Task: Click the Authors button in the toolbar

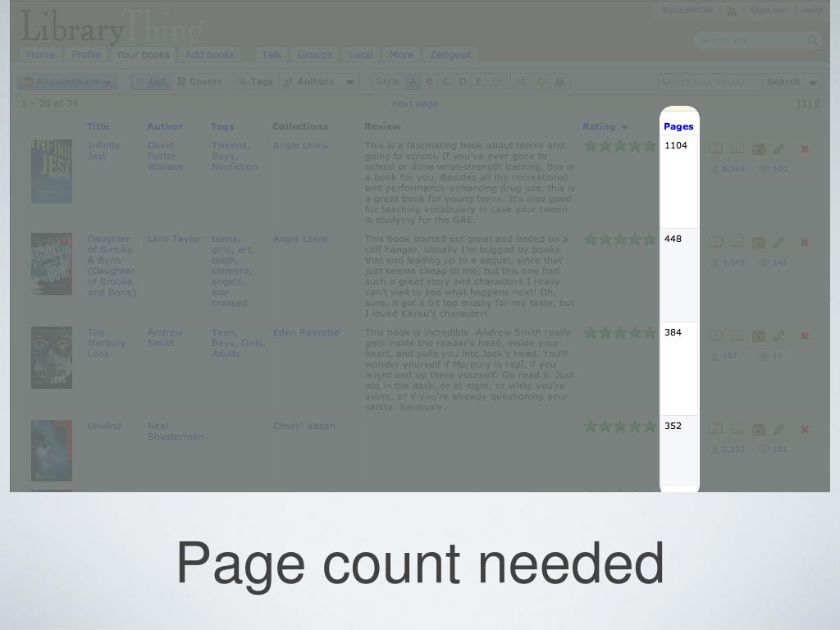Action: point(309,82)
